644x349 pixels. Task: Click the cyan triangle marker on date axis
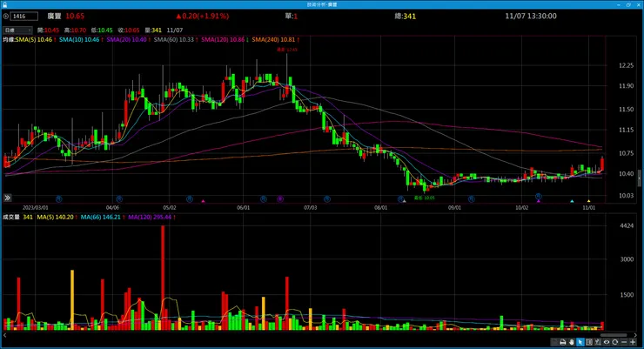(x=572, y=201)
